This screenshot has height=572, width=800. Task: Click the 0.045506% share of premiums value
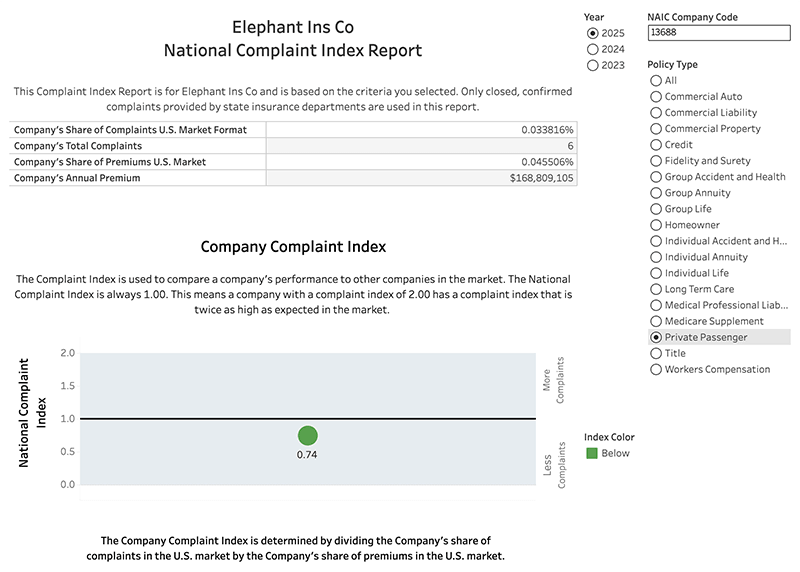pos(547,162)
